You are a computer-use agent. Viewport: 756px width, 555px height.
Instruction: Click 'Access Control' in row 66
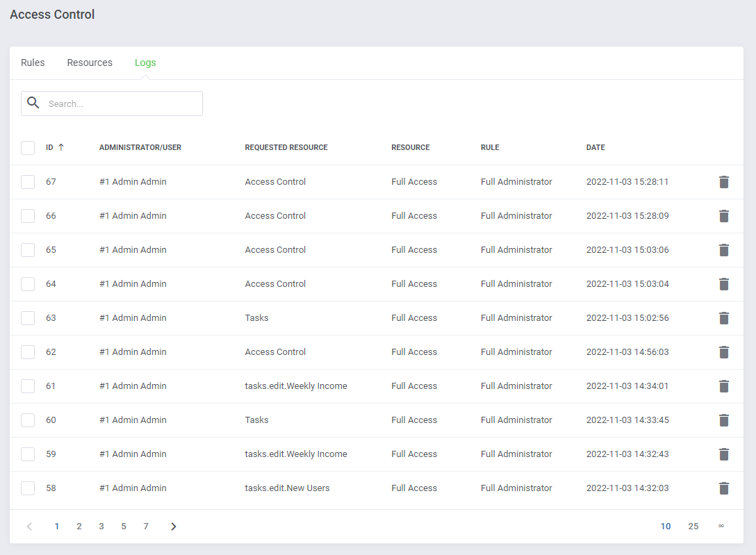pyautogui.click(x=275, y=216)
